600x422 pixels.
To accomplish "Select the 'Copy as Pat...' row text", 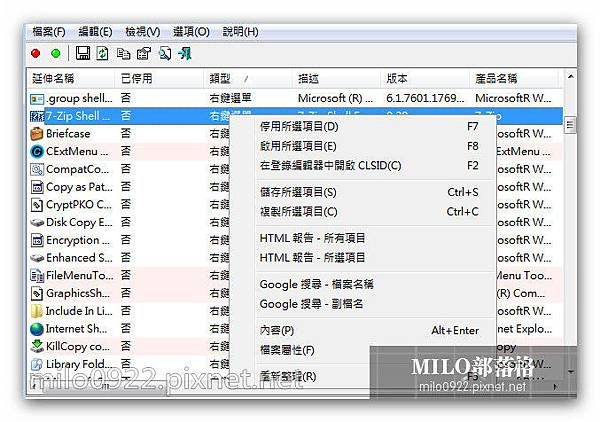I will pos(79,187).
